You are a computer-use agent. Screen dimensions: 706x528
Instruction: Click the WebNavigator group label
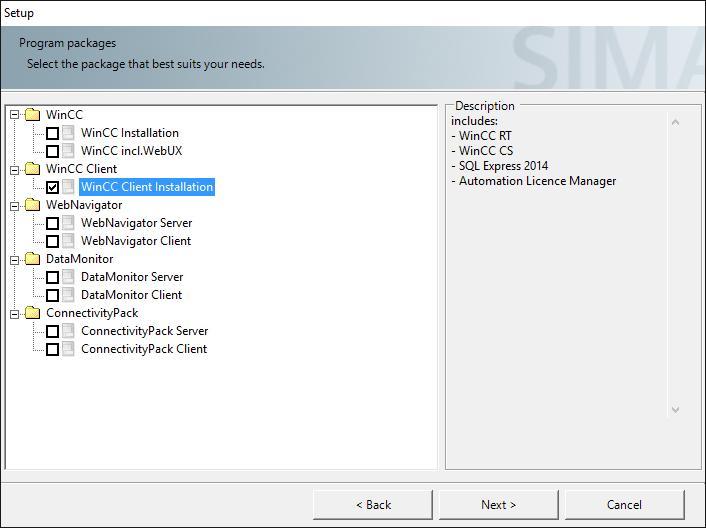[x=84, y=205]
